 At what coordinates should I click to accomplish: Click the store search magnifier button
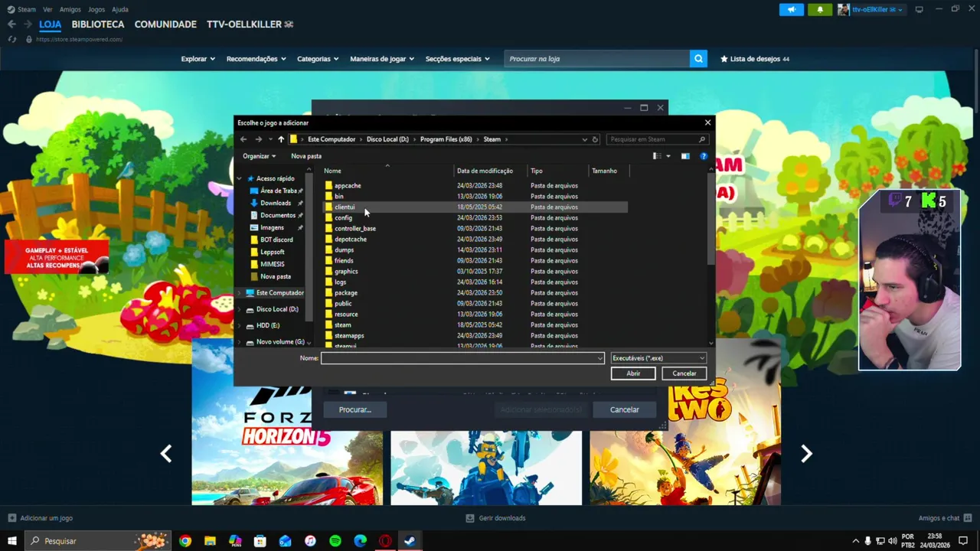click(x=698, y=59)
